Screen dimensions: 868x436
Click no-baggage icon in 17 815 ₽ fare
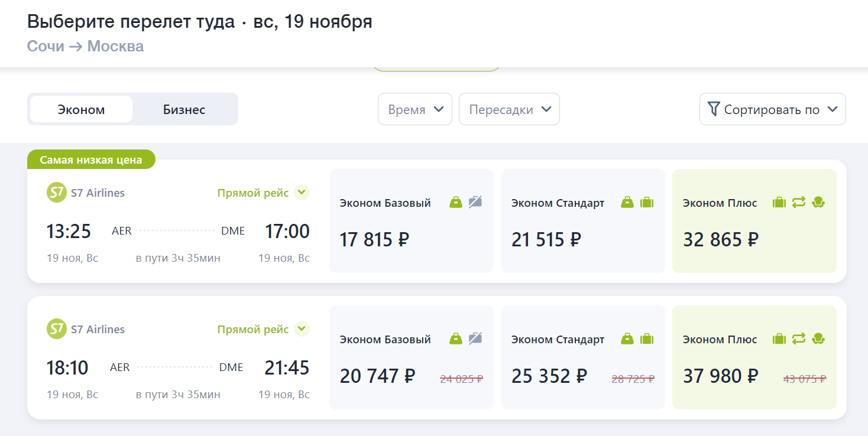coord(475,202)
